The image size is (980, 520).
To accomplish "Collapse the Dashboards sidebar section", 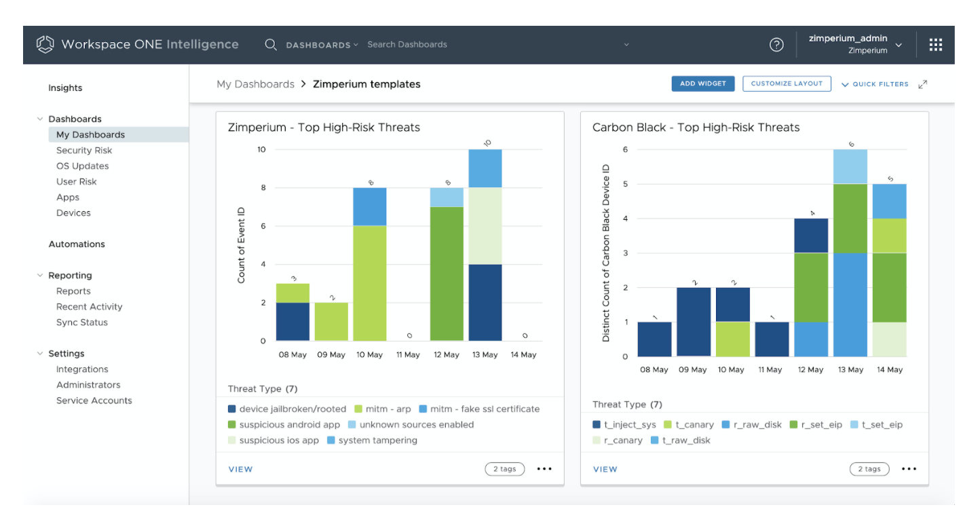I will 40,119.
